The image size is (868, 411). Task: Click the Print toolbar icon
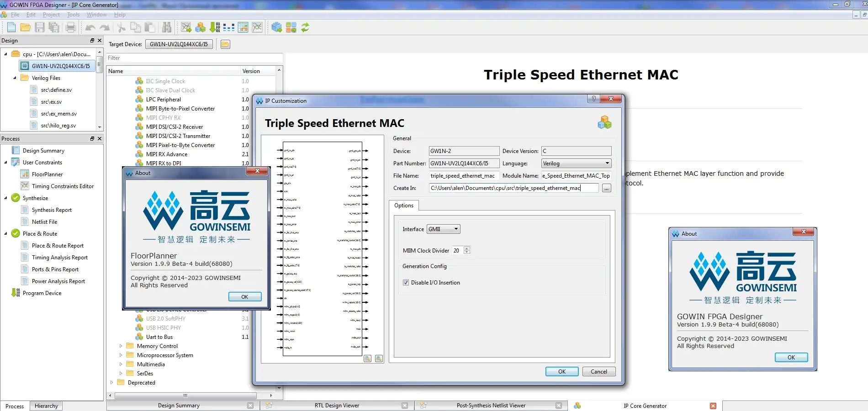pos(71,27)
